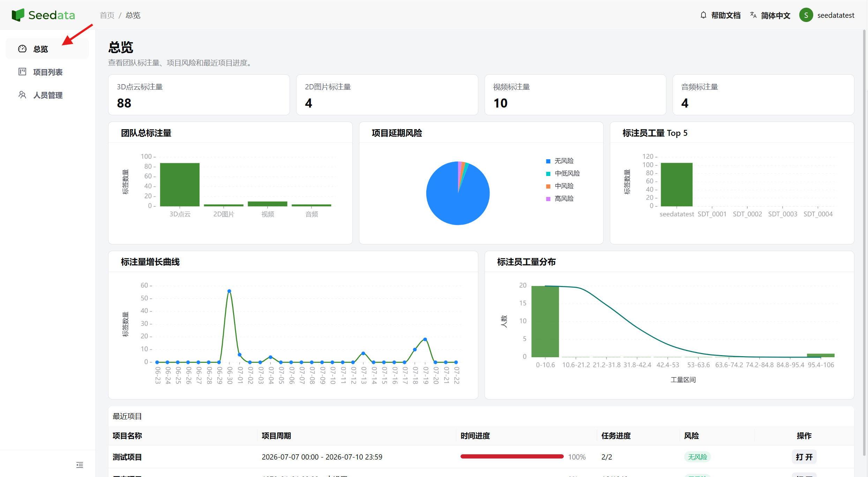Click 标注员工量 Top 5 title
The image size is (868, 477).
click(655, 133)
